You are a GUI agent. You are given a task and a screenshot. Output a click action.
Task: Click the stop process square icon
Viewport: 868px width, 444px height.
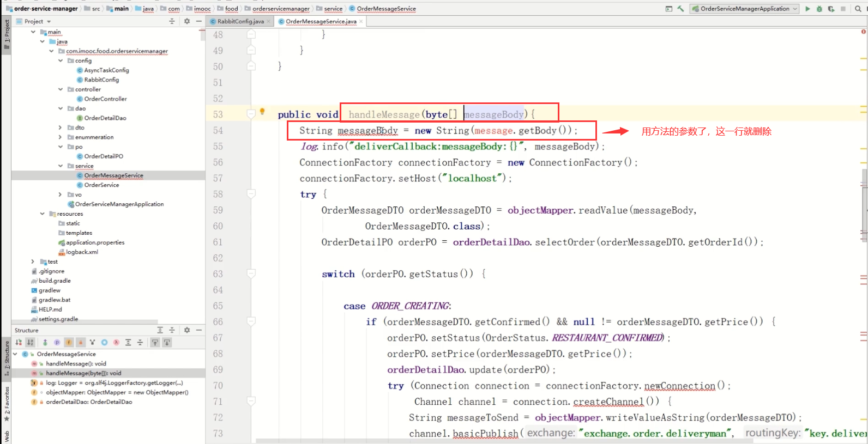(x=843, y=9)
